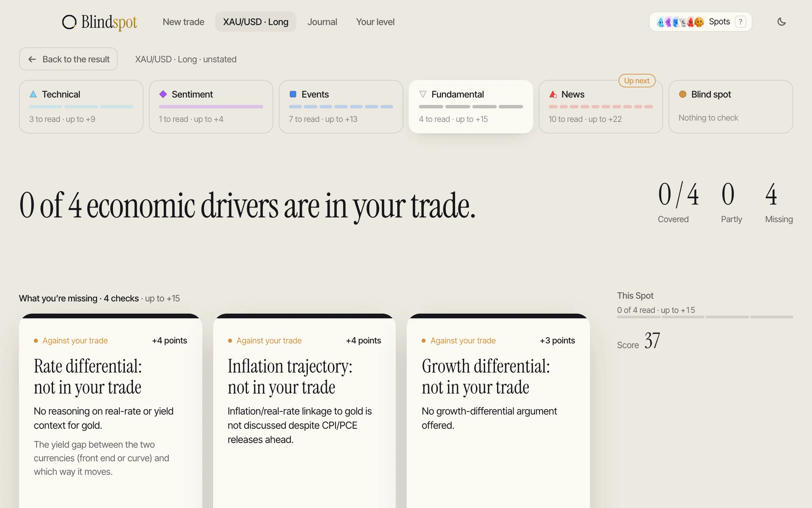812x508 pixels.
Task: Open the Growth differential card
Action: coord(498,411)
